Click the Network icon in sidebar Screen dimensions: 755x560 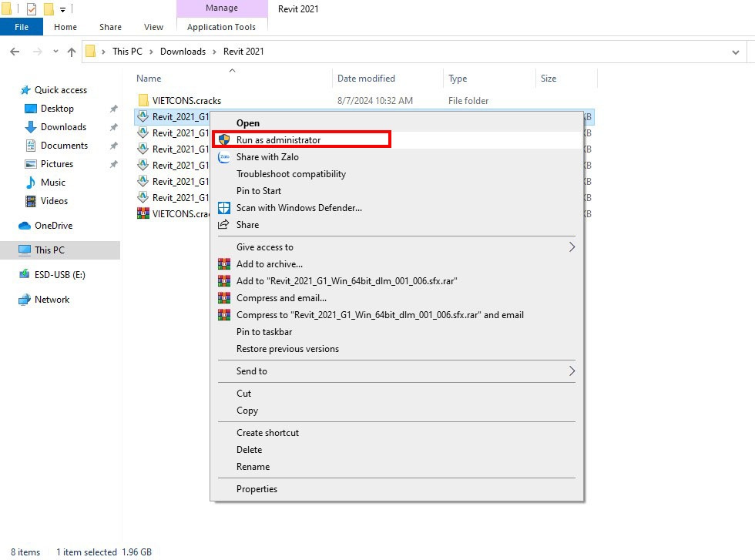pos(23,299)
